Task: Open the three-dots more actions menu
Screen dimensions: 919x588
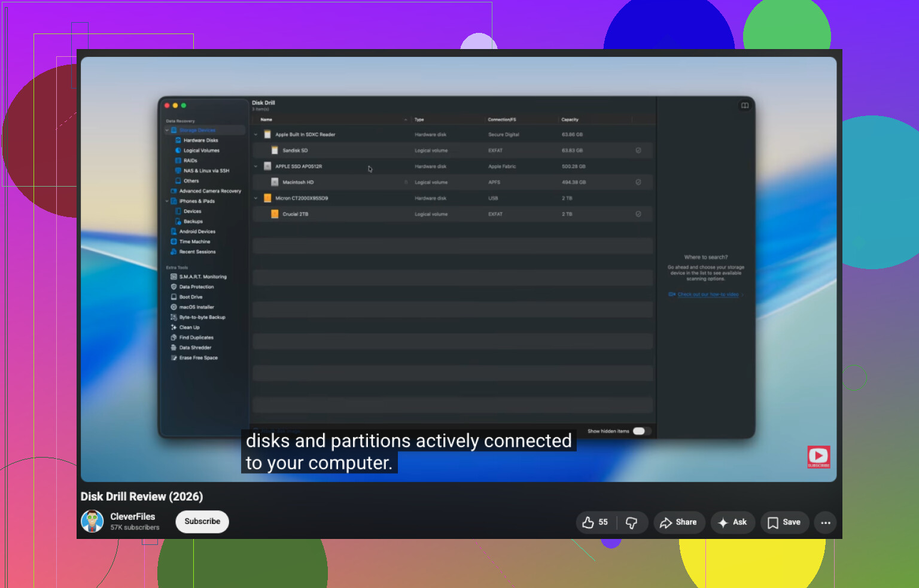Action: [826, 522]
